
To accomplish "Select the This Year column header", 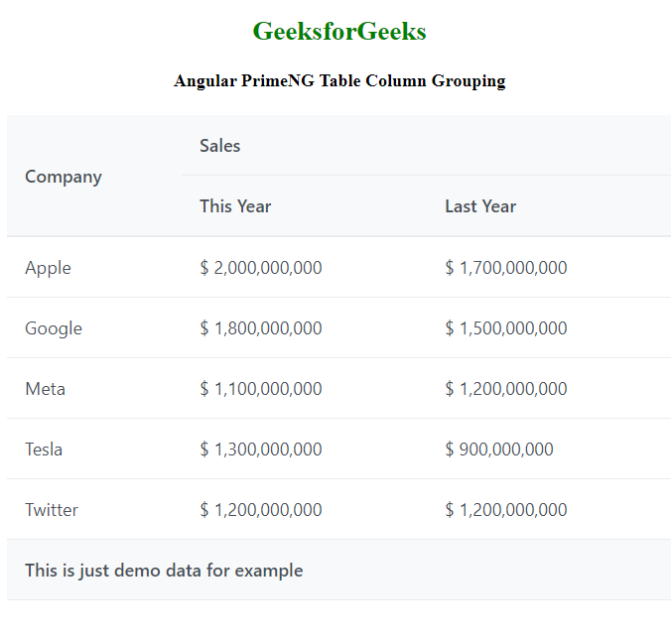I will point(235,206).
